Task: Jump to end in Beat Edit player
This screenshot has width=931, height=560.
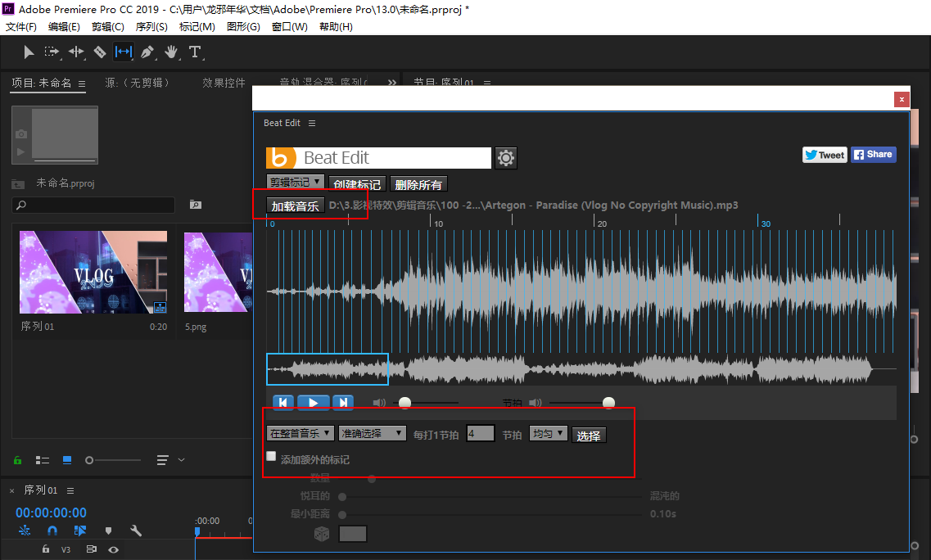Action: click(x=343, y=403)
